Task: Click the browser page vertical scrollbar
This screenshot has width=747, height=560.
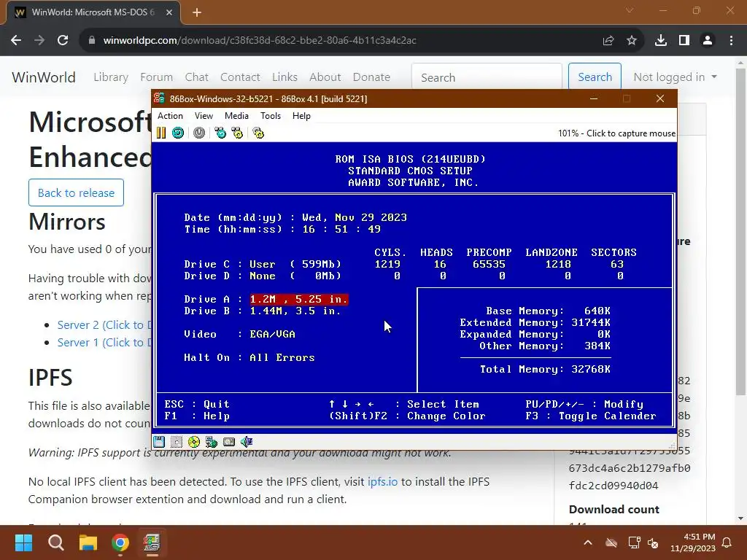Action: tap(740, 231)
